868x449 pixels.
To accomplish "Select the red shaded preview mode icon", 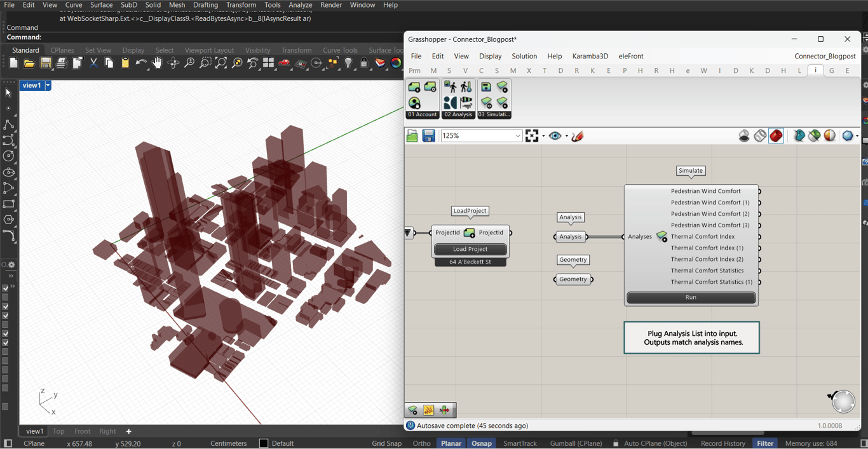I will point(776,136).
